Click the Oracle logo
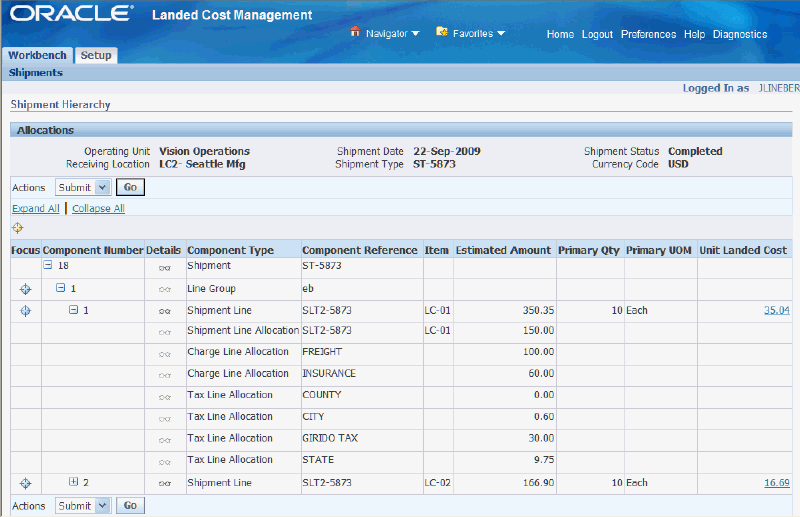The height and width of the screenshot is (517, 800). coord(72,14)
